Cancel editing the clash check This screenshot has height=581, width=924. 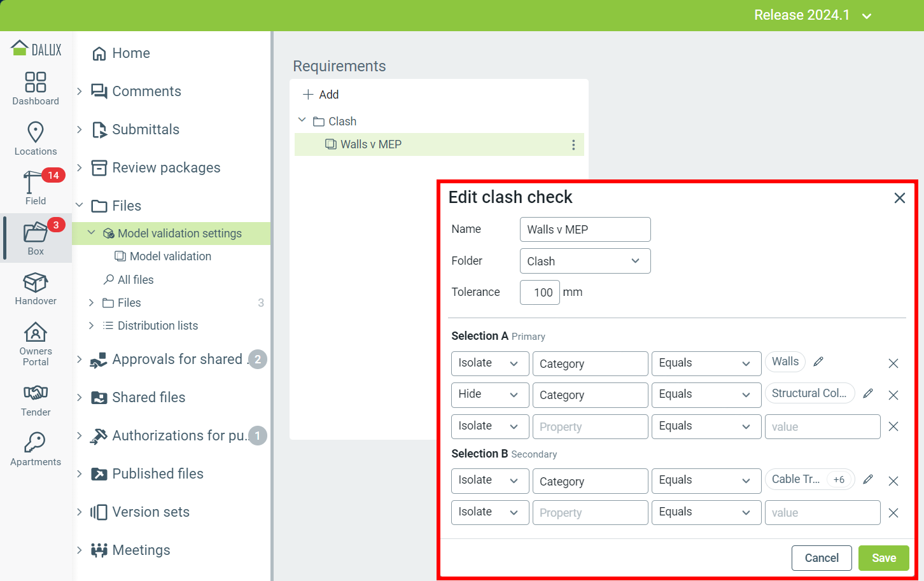tap(821, 558)
